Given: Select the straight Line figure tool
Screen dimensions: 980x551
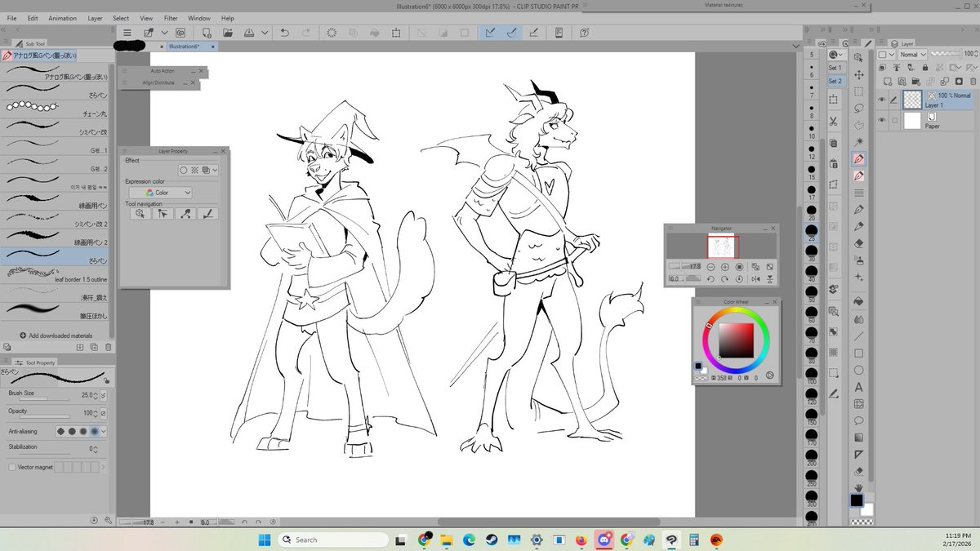Looking at the screenshot, I should click(858, 336).
